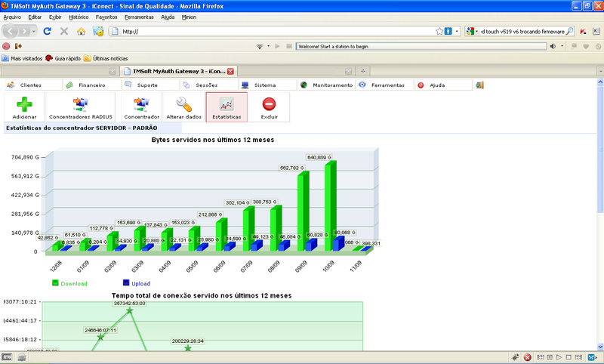604x364 pixels.
Task: Open volume dropdown arrow on radio toolbar
Action: pos(562,46)
